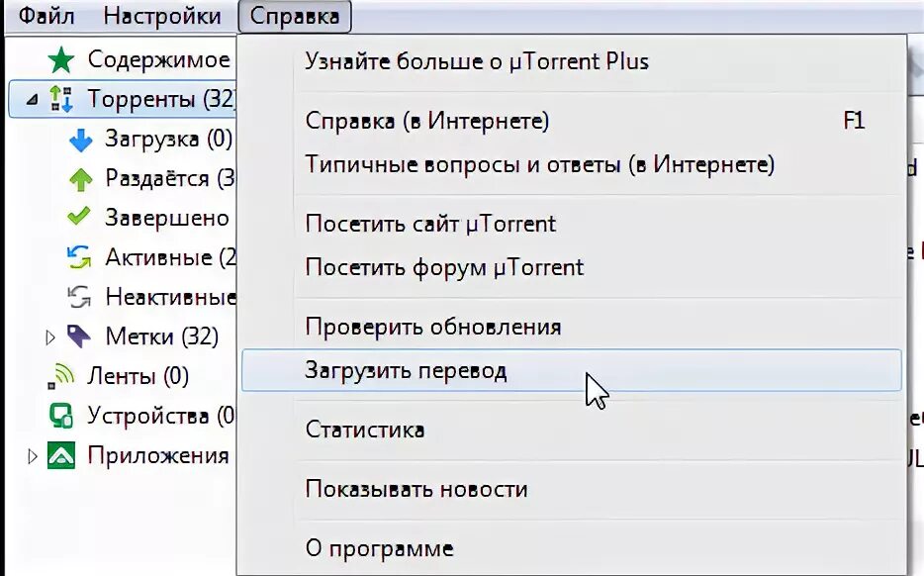924x576 pixels.
Task: Collapse the Торренты tree node
Action: coord(33,100)
